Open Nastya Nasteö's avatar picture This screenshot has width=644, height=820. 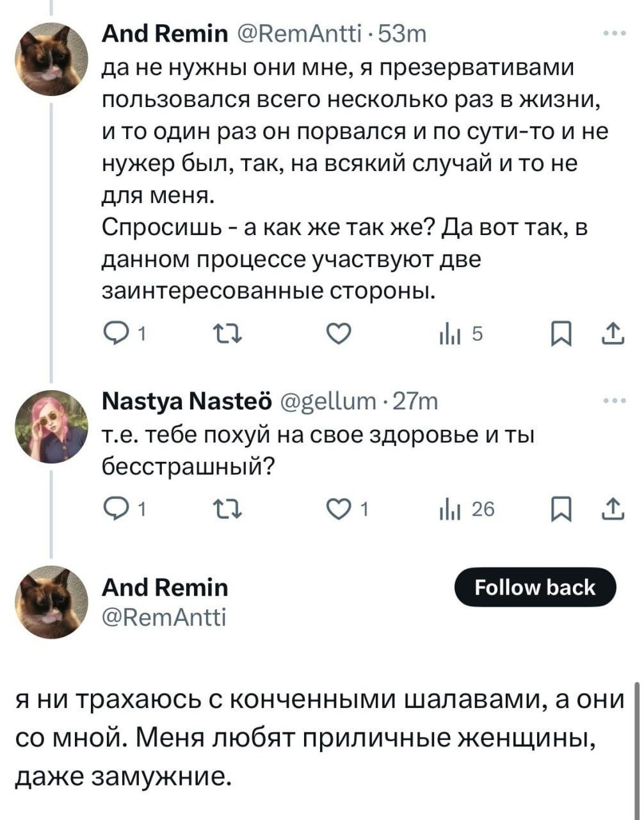pyautogui.click(x=51, y=427)
